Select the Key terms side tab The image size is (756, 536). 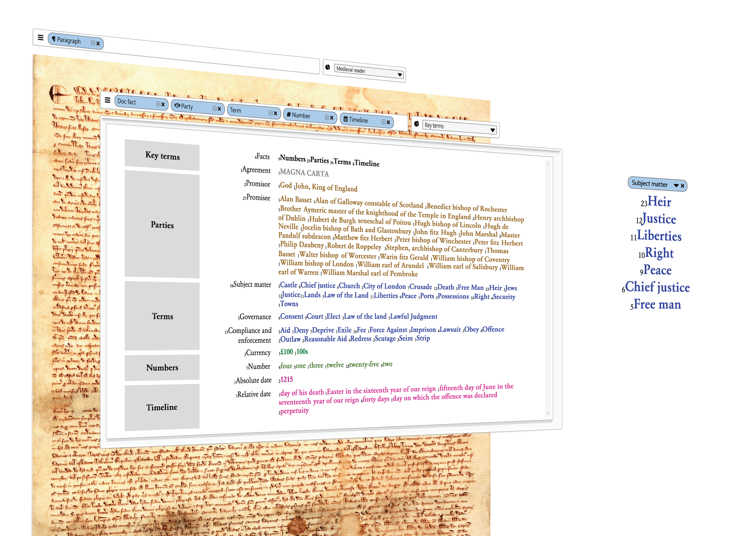click(162, 155)
